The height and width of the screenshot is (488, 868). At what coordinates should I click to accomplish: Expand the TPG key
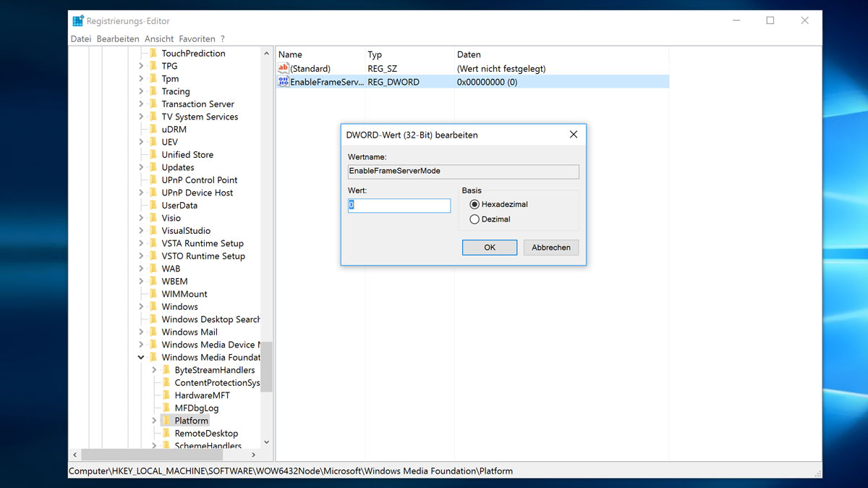(141, 66)
